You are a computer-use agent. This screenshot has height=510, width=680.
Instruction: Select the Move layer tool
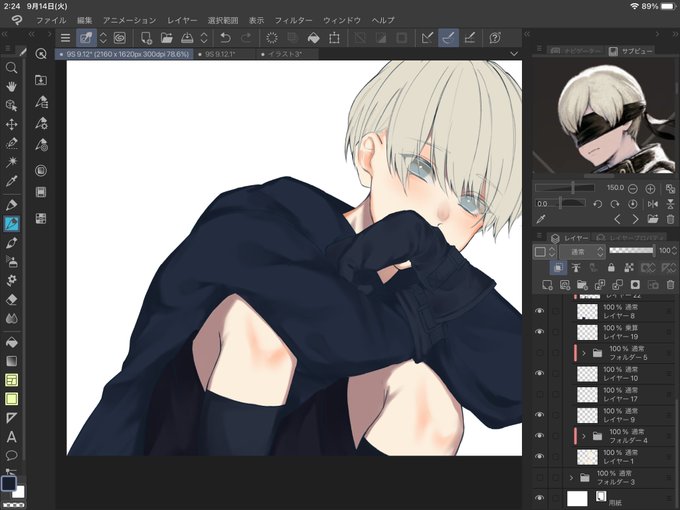pos(11,124)
